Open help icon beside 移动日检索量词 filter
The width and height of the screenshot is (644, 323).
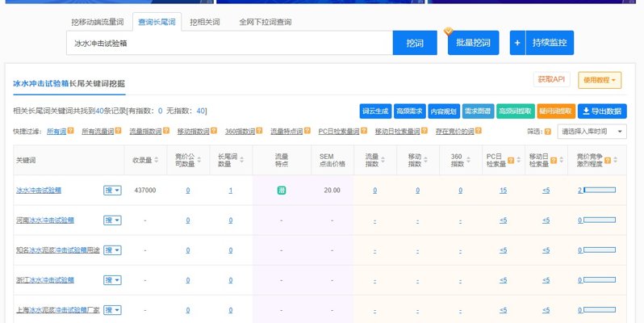424,131
